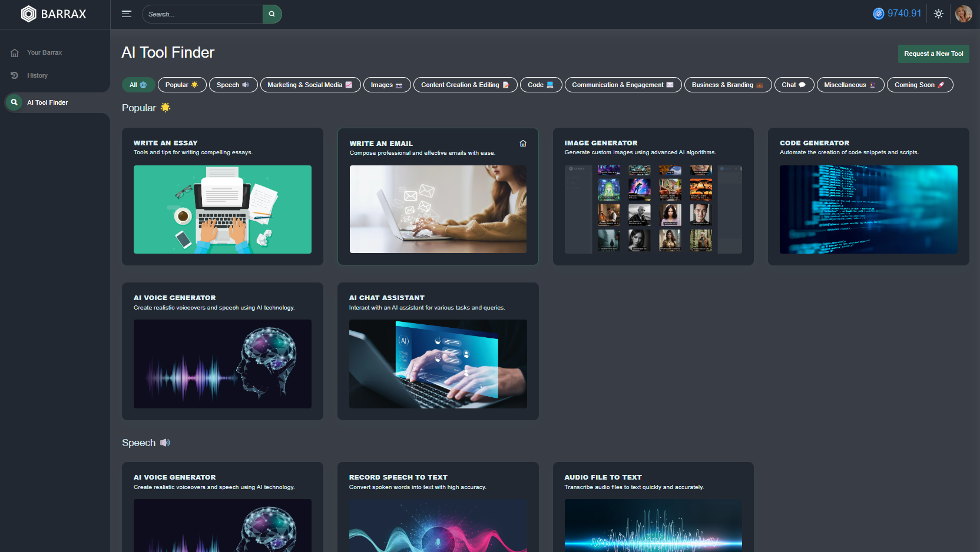Click the AI Tool Finder page heading
This screenshot has width=980, height=552.
pos(168,52)
